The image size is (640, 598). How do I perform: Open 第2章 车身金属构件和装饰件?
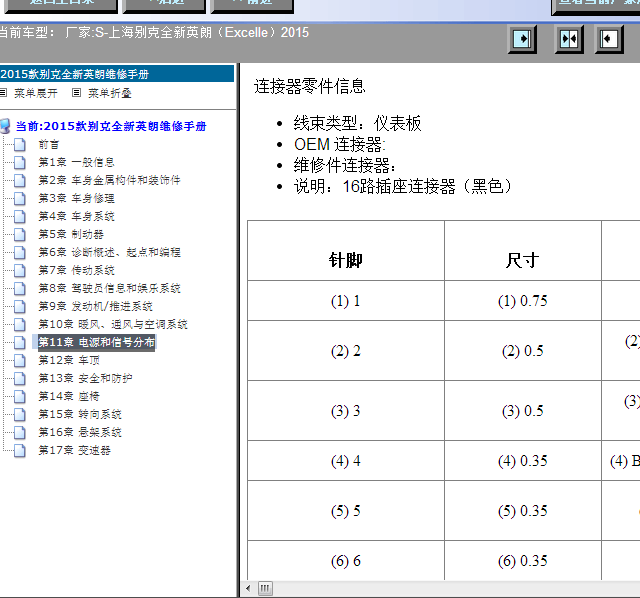(x=109, y=180)
